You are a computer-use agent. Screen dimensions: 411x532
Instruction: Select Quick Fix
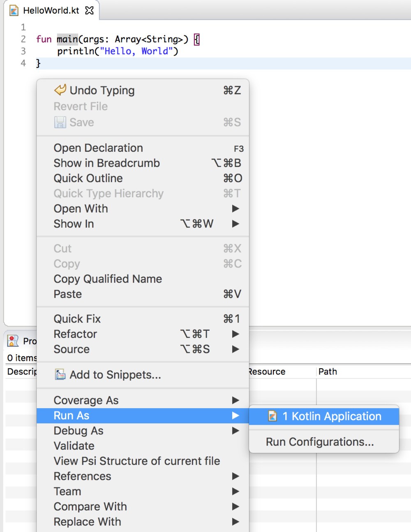76,318
